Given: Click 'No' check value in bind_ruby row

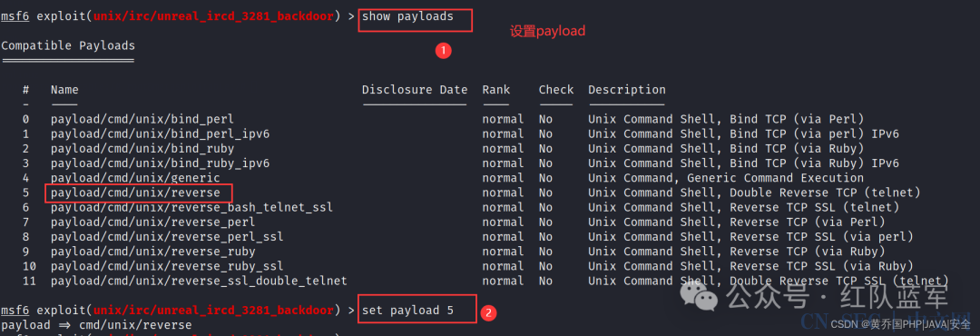Looking at the screenshot, I should (x=545, y=148).
